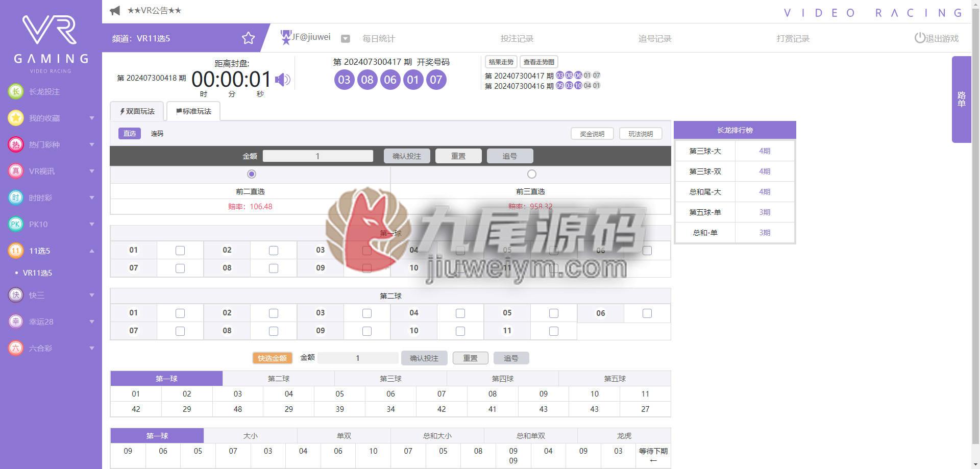Click 我的收藏 star icon in sidebar
The image size is (980, 469).
pyautogui.click(x=16, y=118)
